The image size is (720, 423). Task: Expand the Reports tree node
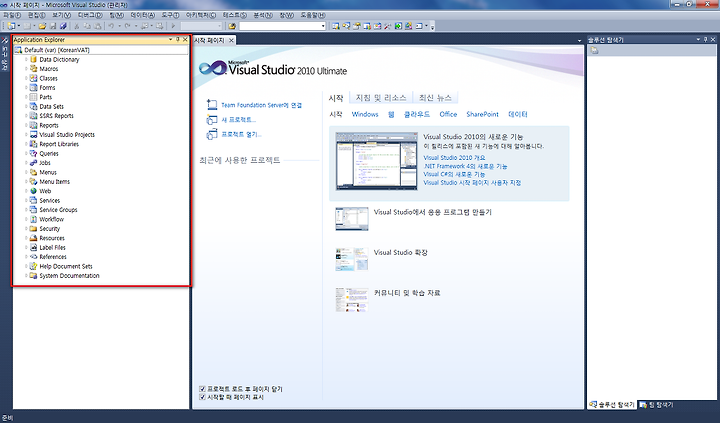pyautogui.click(x=26, y=125)
